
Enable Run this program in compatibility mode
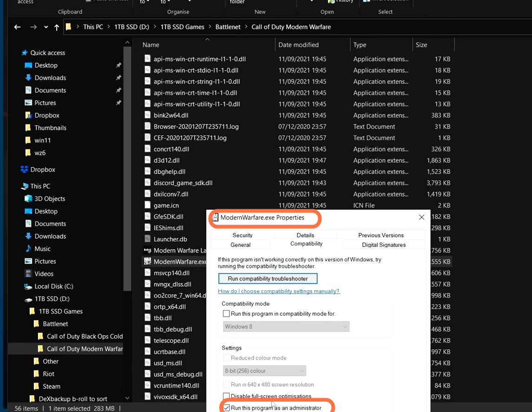tap(226, 313)
